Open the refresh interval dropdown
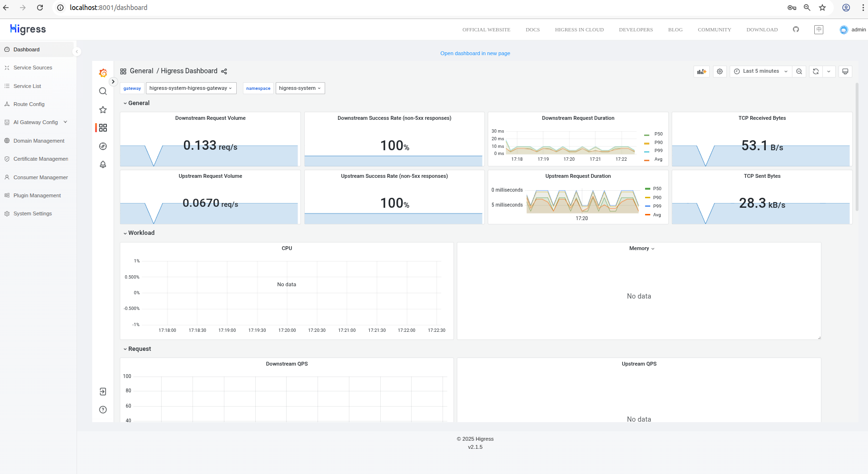 click(x=829, y=71)
